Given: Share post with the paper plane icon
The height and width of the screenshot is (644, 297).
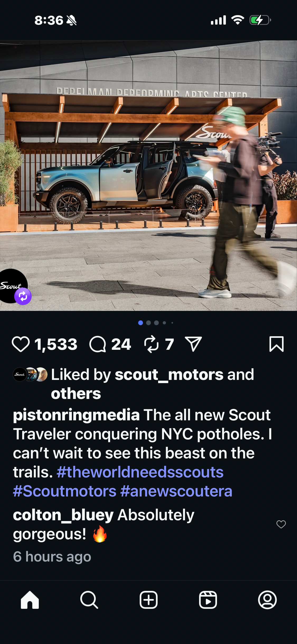Looking at the screenshot, I should pyautogui.click(x=194, y=344).
